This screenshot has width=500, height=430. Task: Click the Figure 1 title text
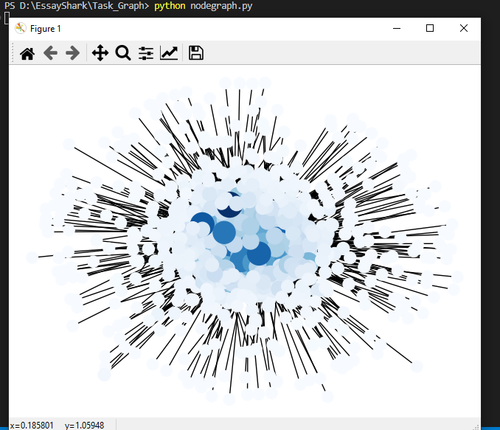coord(45,29)
